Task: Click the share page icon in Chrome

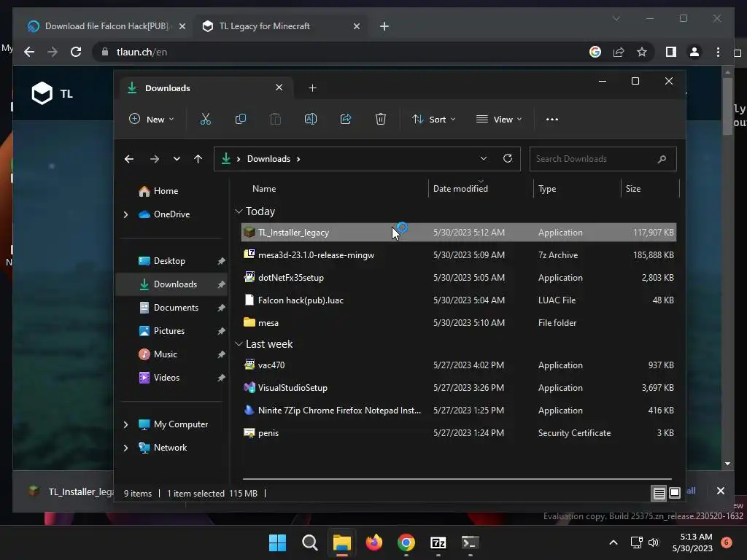Action: [x=619, y=52]
